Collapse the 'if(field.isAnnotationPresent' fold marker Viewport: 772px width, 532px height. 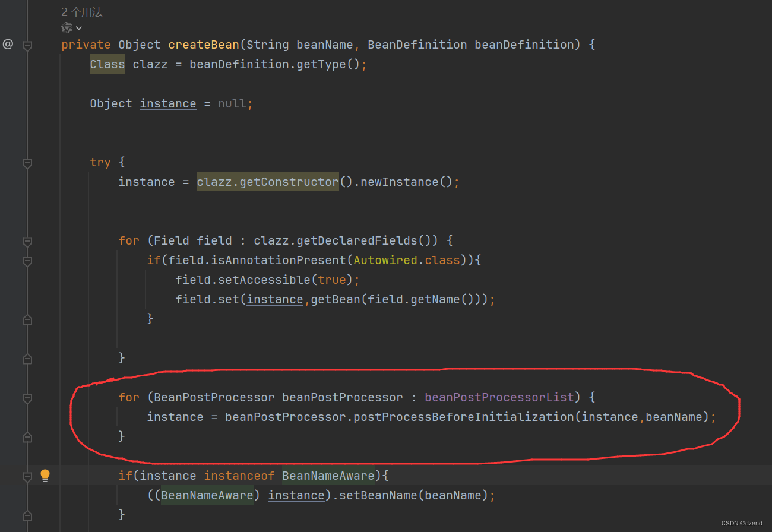click(27, 261)
